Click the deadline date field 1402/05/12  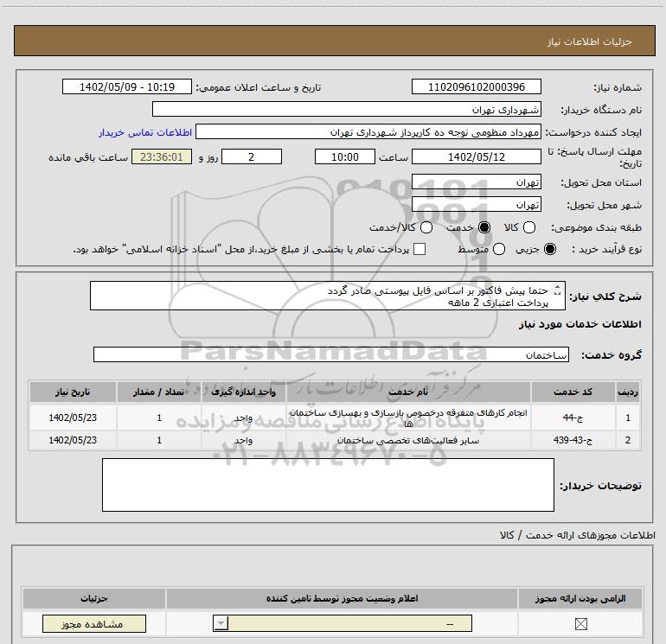pyautogui.click(x=476, y=156)
